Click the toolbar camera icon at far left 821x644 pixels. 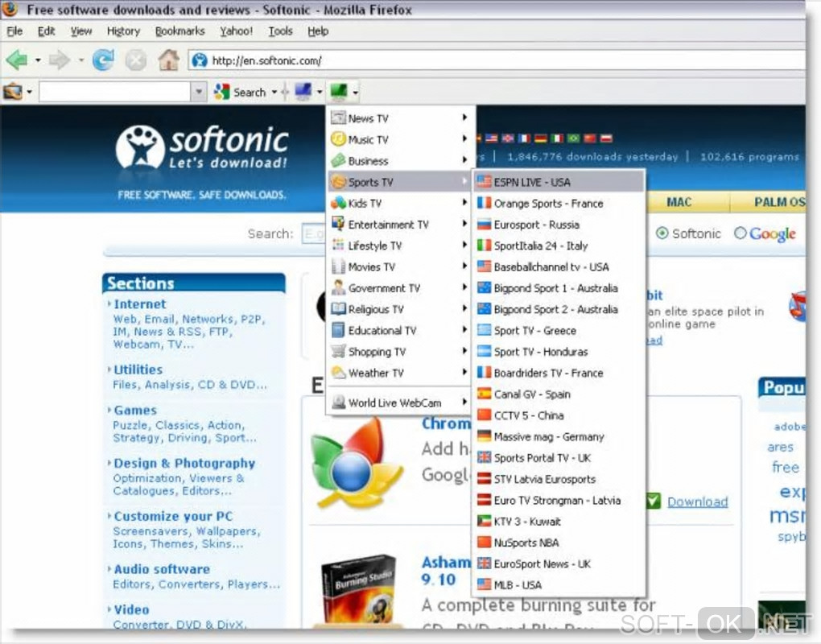point(13,92)
